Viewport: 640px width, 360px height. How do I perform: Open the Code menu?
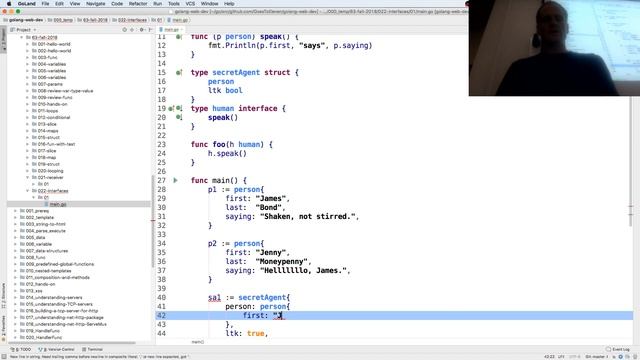coord(117,4)
